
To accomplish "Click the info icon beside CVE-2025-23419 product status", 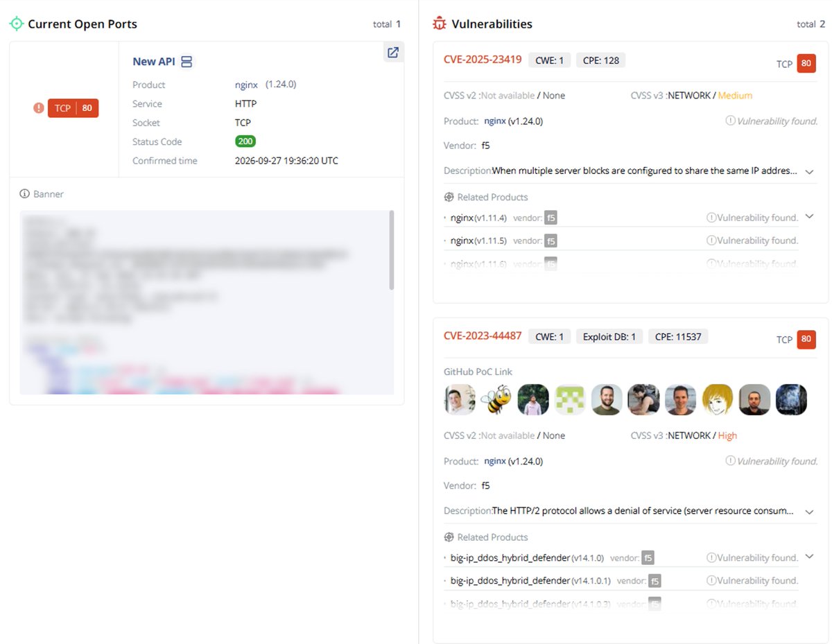I will pos(730,121).
